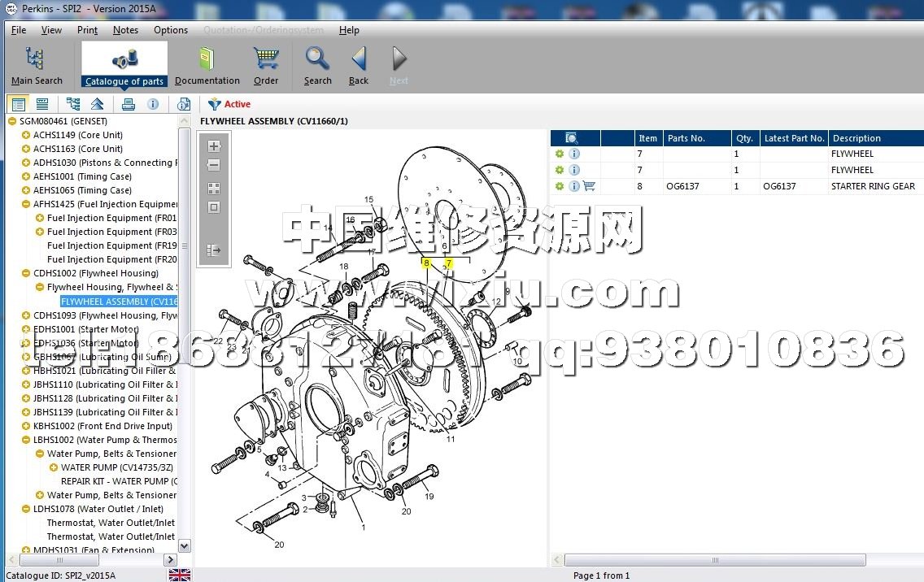Image resolution: width=924 pixels, height=582 pixels.
Task: Click the Search magnifier icon
Action: (317, 65)
